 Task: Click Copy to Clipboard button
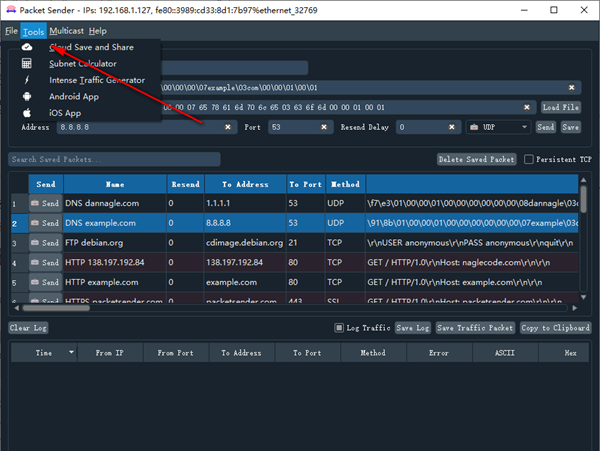point(555,328)
